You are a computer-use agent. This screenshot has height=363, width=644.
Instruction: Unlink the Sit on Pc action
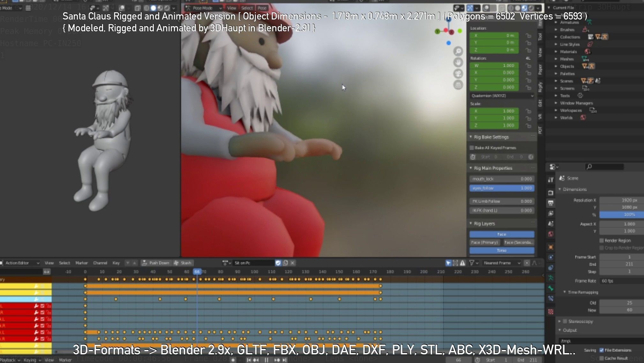pyautogui.click(x=293, y=263)
